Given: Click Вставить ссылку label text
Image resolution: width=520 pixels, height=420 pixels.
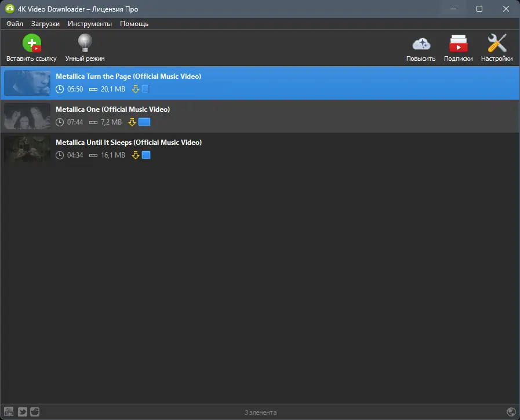Looking at the screenshot, I should pos(31,59).
